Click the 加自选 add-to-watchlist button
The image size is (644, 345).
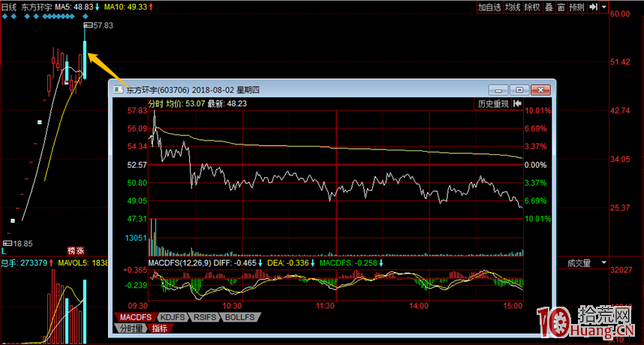[x=489, y=7]
